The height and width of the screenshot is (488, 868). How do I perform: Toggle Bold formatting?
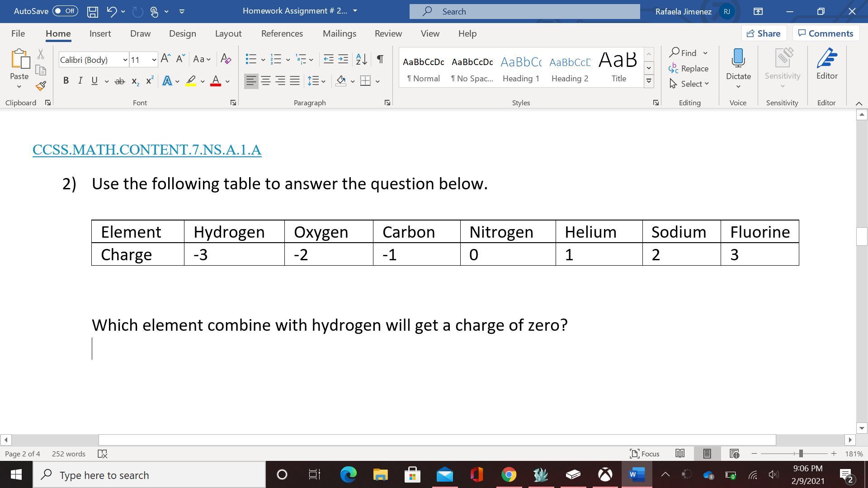[66, 81]
